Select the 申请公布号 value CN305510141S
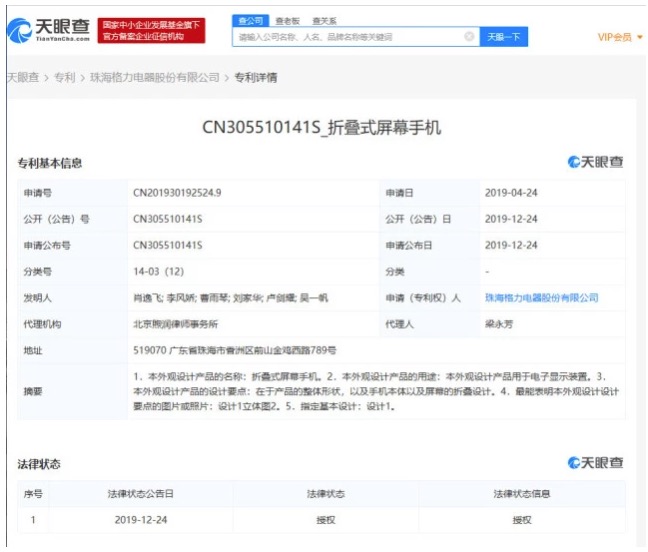 tap(167, 245)
